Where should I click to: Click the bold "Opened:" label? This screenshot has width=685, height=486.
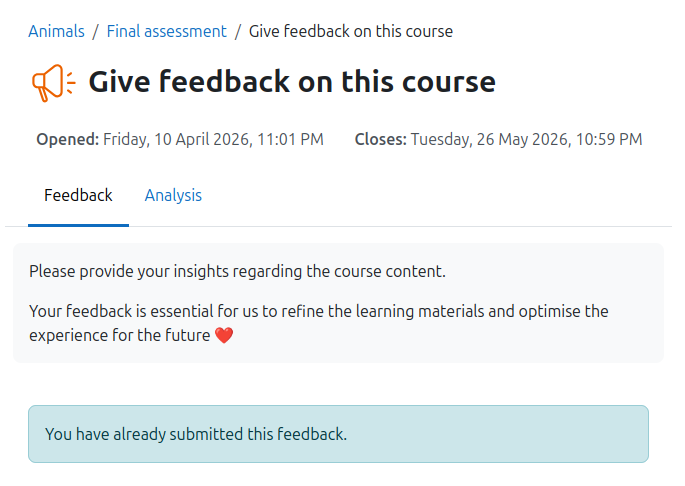coord(67,140)
